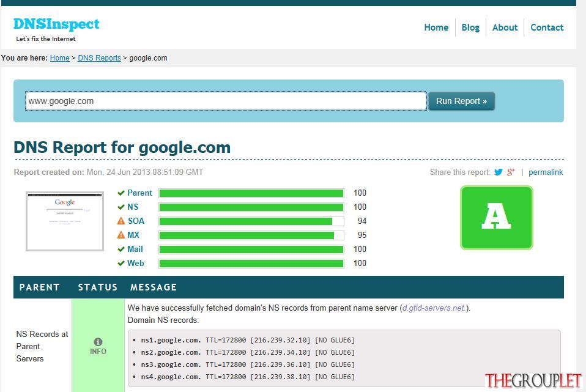Share report via the Twitter icon
The width and height of the screenshot is (586, 392).
(x=498, y=172)
